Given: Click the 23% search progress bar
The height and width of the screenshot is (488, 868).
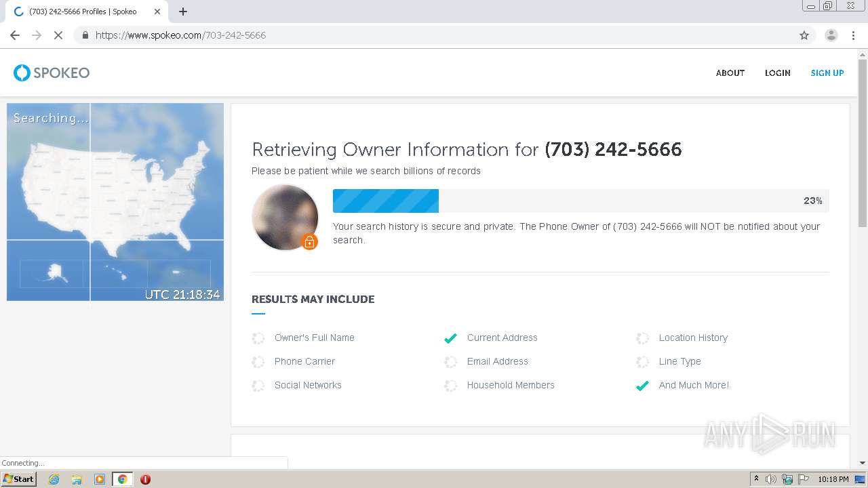Looking at the screenshot, I should point(580,201).
